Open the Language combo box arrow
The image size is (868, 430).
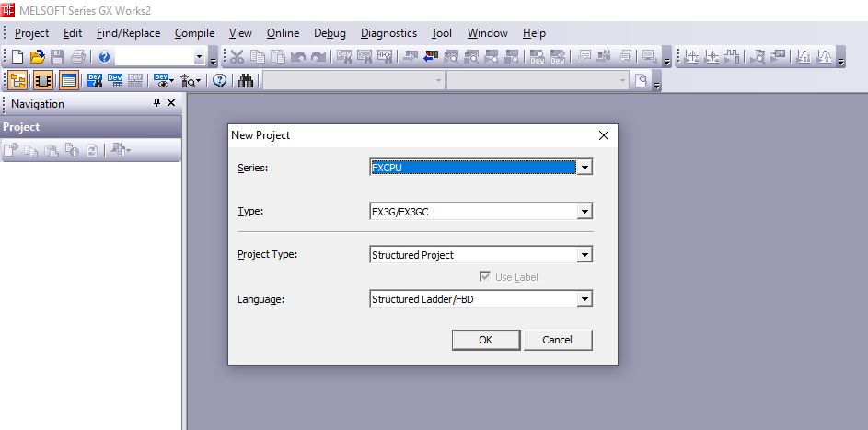tap(584, 299)
